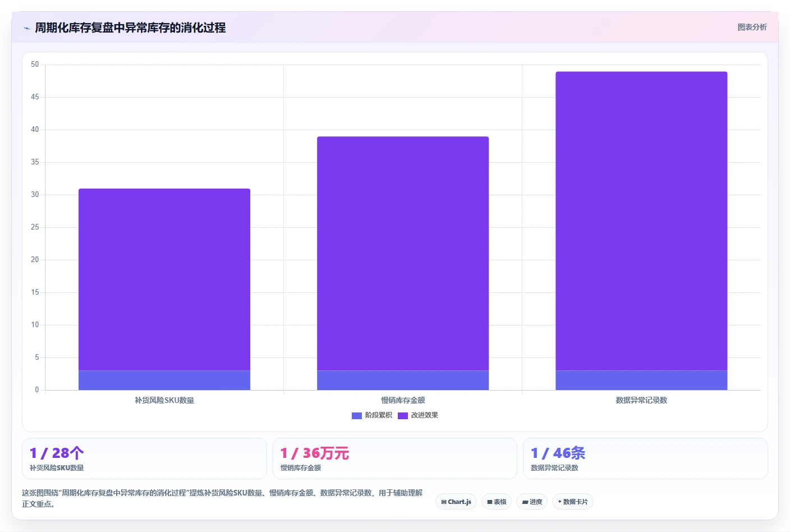Click blue 阶段累积 segment of 数据异常记录数 bar

click(641, 380)
